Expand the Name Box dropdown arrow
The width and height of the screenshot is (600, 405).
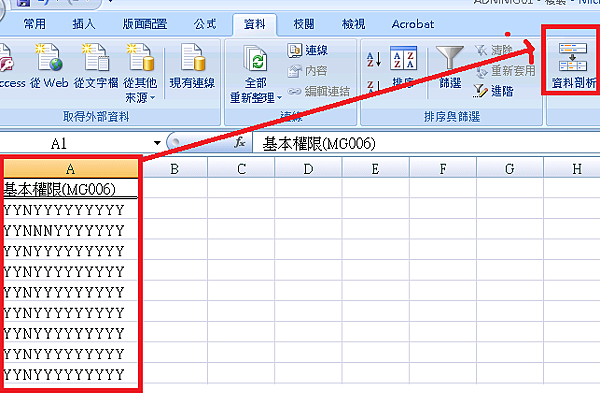[157, 144]
